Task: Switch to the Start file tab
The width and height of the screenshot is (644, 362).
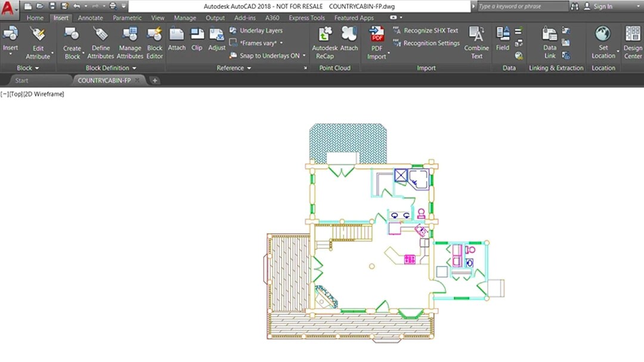Action: 21,81
